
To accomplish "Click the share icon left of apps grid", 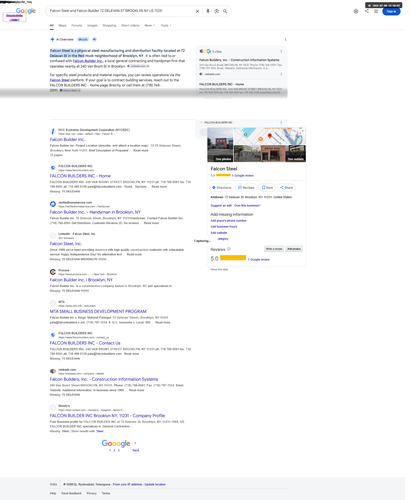I will (x=367, y=11).
